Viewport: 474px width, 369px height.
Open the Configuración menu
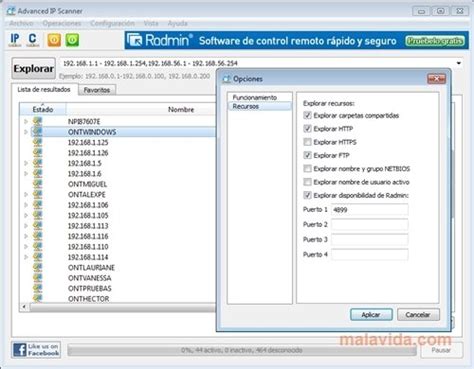tap(112, 23)
